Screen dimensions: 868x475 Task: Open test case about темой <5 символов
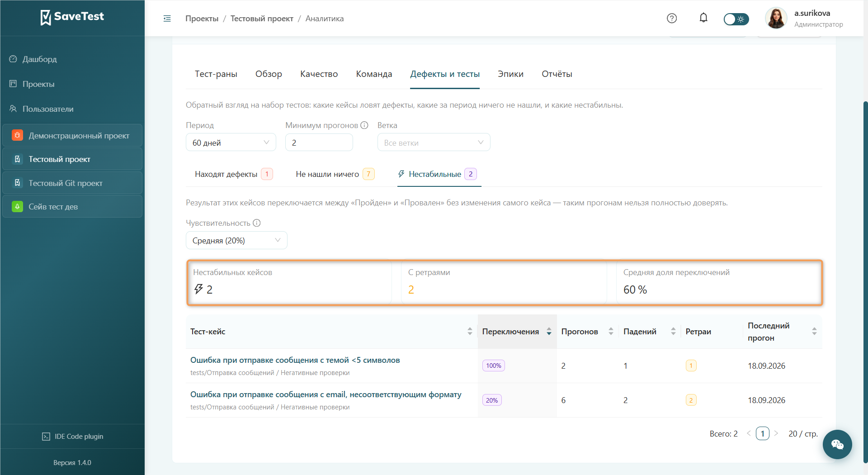[295, 360]
